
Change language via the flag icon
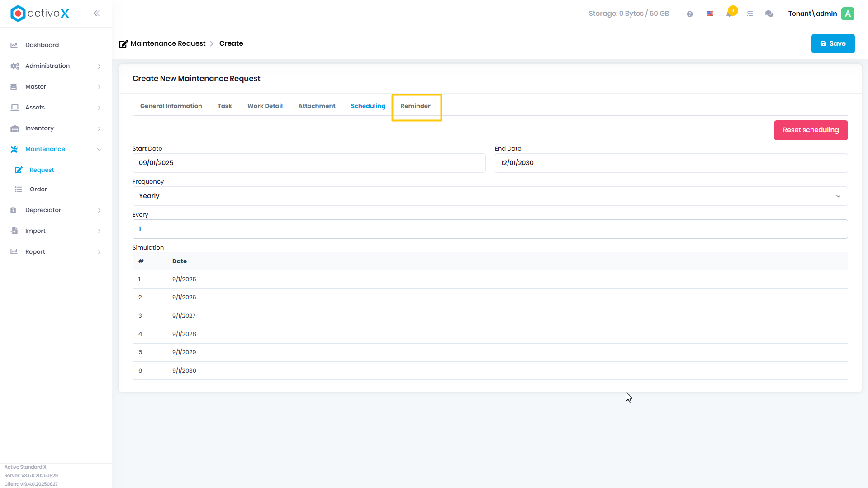(x=710, y=14)
